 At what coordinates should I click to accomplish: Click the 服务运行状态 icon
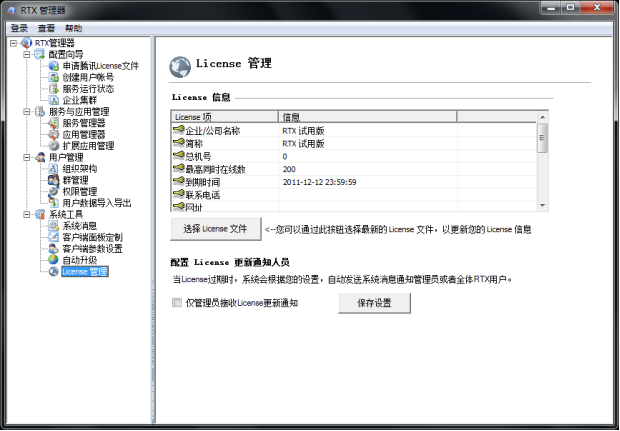pos(53,89)
